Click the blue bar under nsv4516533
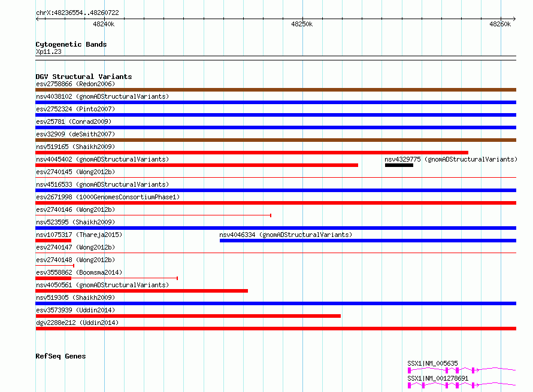Screen dimensions: 533x392 click(x=275, y=190)
